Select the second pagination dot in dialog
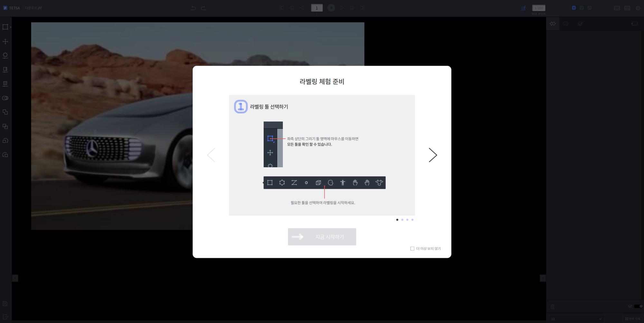Screen dimensions: 644x323 pos(402,220)
